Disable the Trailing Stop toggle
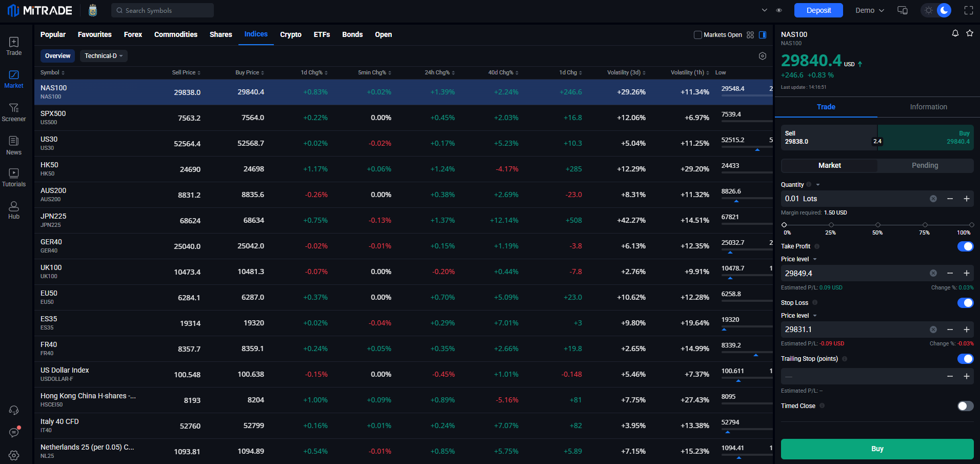The image size is (980, 464). point(965,359)
